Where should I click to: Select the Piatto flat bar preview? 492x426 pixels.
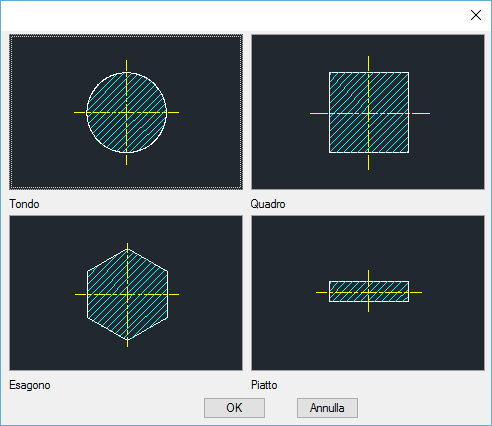(x=368, y=293)
